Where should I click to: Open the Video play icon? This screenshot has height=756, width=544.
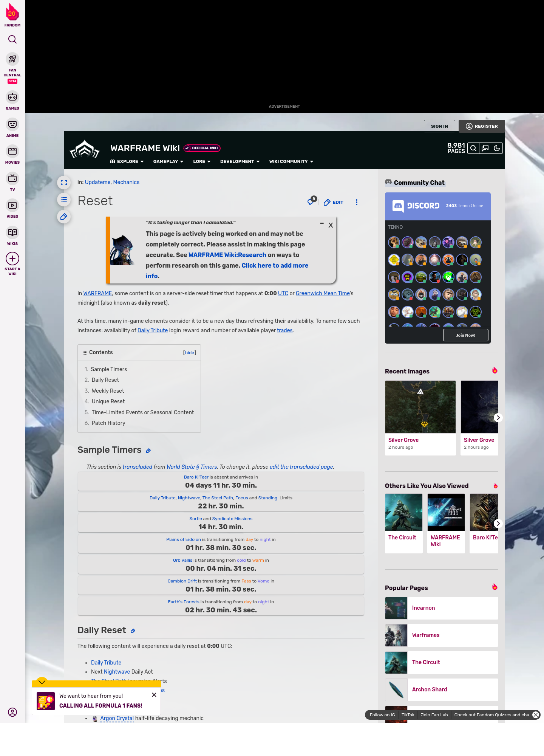(x=12, y=205)
